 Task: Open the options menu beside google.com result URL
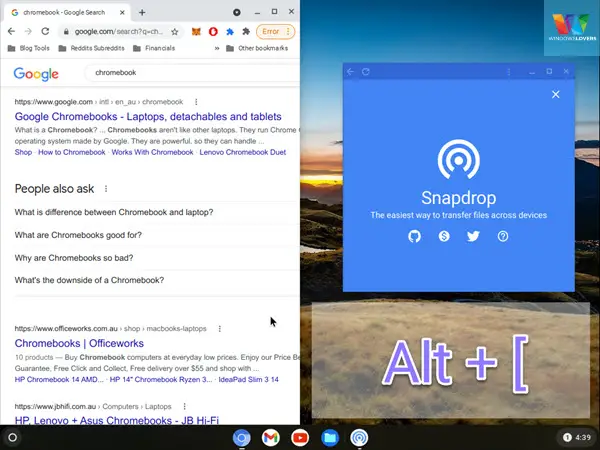[196, 102]
